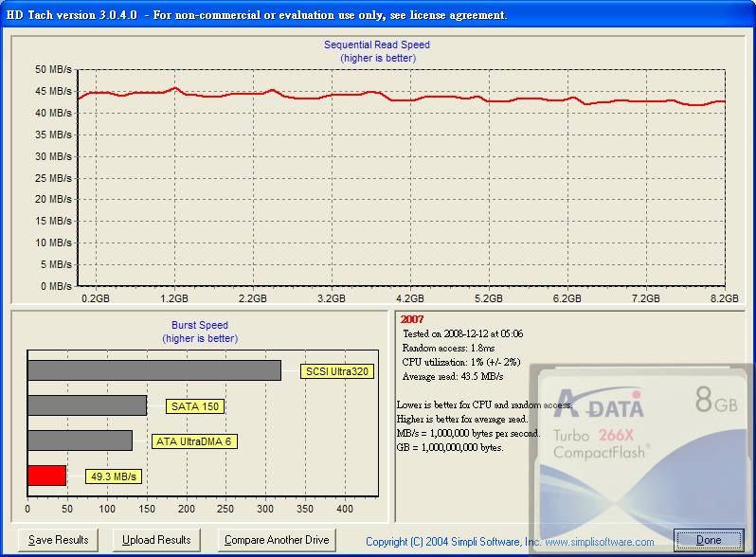Select the SATA 150 label
The height and width of the screenshot is (557, 756).
coord(195,406)
